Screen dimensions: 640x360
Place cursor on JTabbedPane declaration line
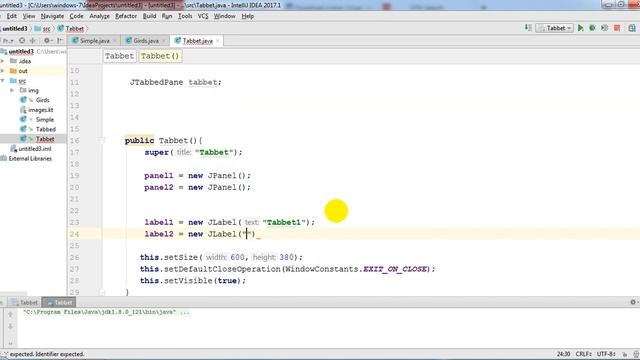[x=176, y=82]
